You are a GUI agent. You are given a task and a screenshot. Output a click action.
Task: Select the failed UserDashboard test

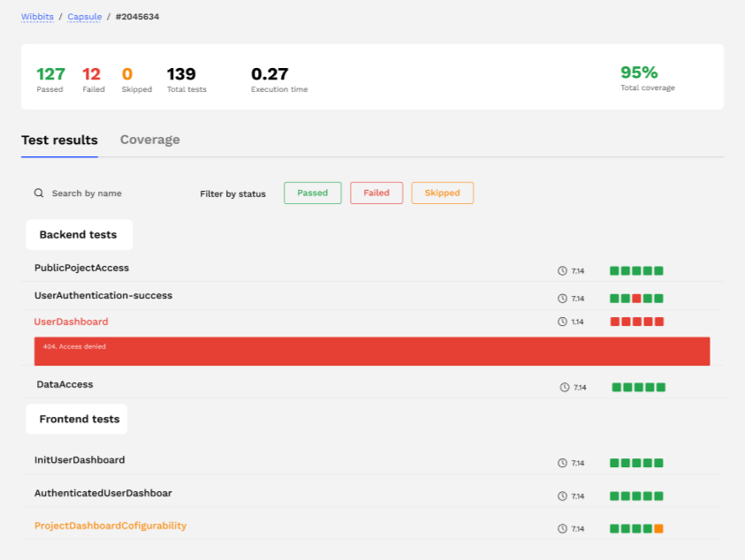click(x=71, y=322)
